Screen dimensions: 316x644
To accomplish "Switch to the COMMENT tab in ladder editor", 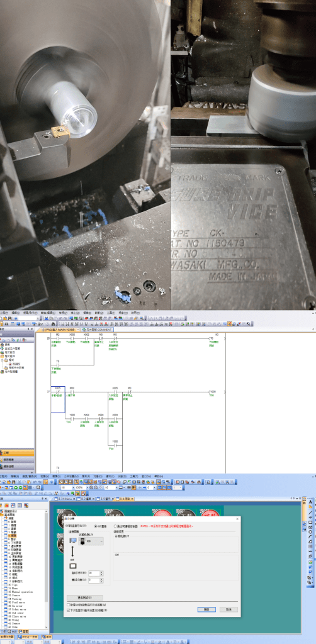I will (x=97, y=330).
